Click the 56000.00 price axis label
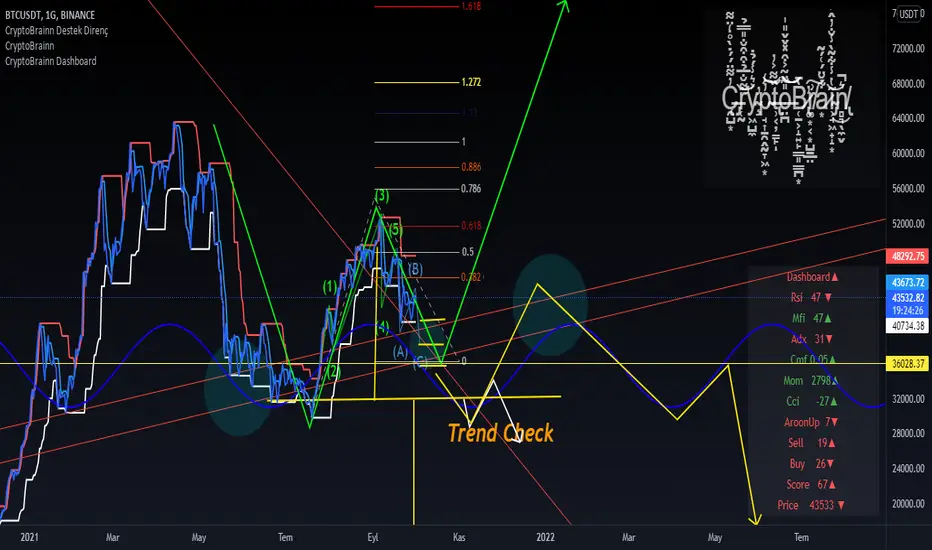Screen dimensions: 932x550 pos(908,188)
